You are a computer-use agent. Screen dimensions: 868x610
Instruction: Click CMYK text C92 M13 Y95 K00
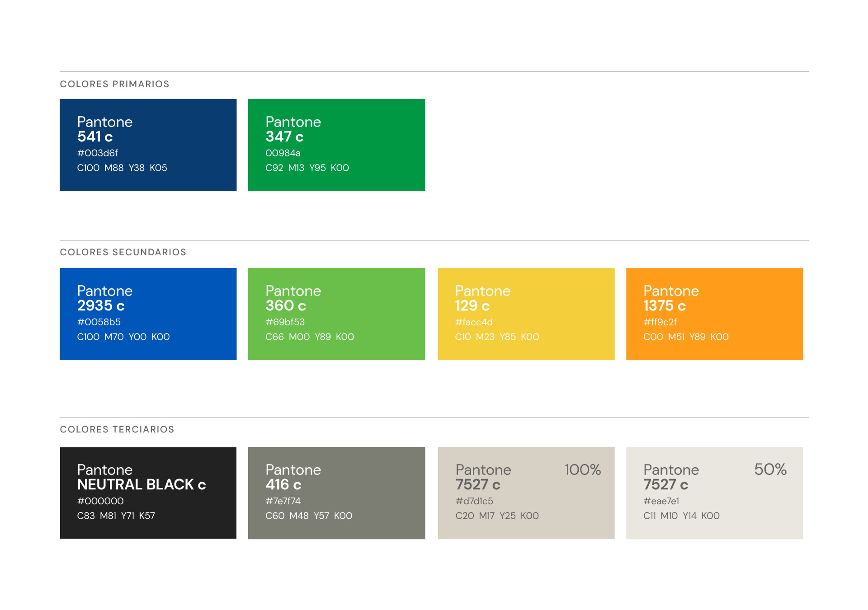pyautogui.click(x=307, y=168)
